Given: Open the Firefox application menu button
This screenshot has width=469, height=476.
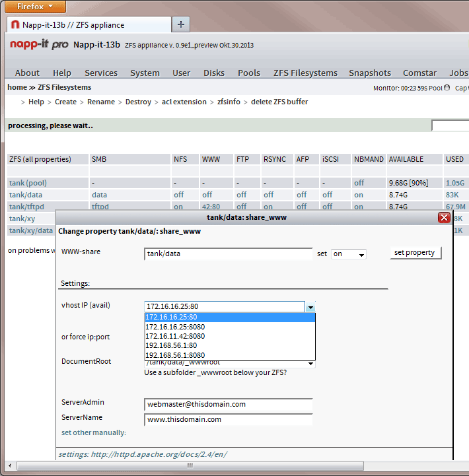Looking at the screenshot, I should click(x=35, y=7).
